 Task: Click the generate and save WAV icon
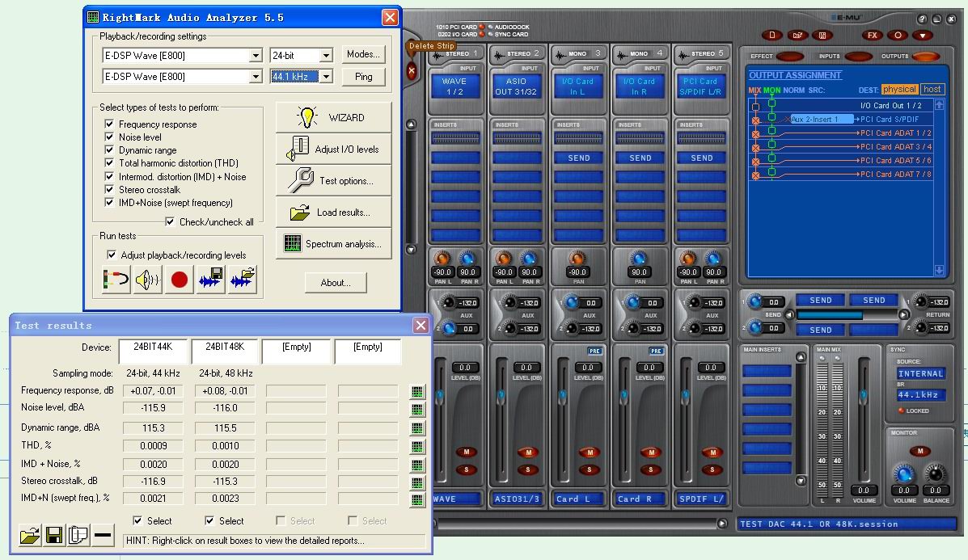pos(210,280)
